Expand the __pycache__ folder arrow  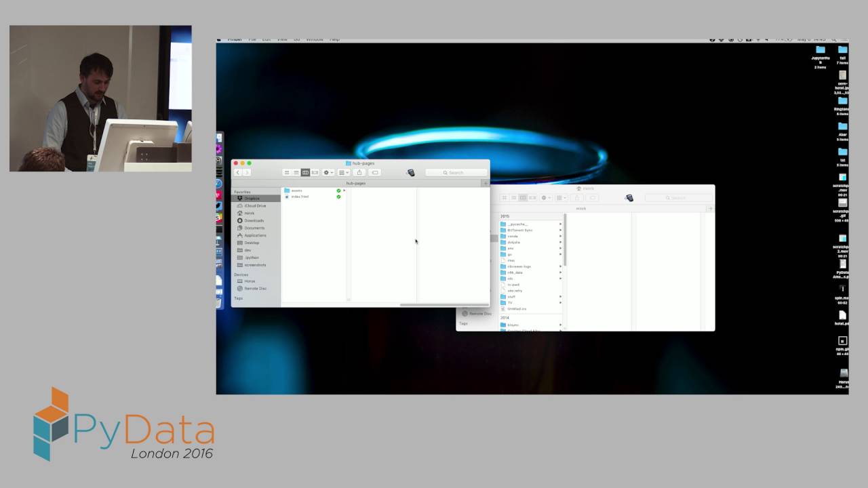pyautogui.click(x=560, y=224)
